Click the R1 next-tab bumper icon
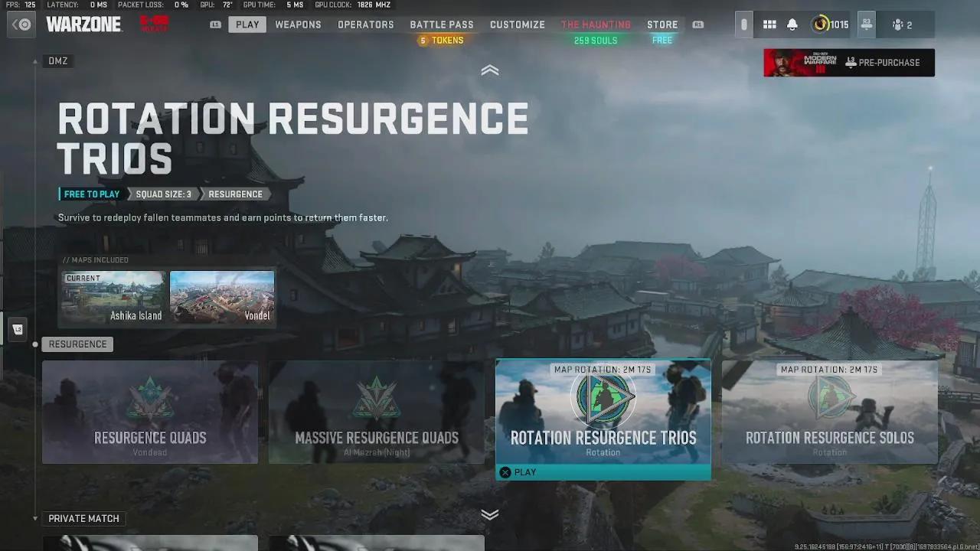The image size is (980, 551). point(698,24)
